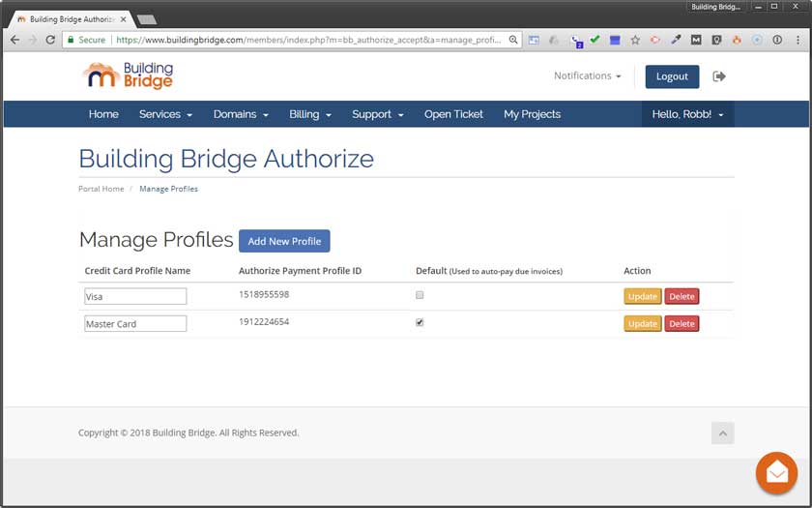Click the phone extension icon with badge 2

click(x=576, y=41)
